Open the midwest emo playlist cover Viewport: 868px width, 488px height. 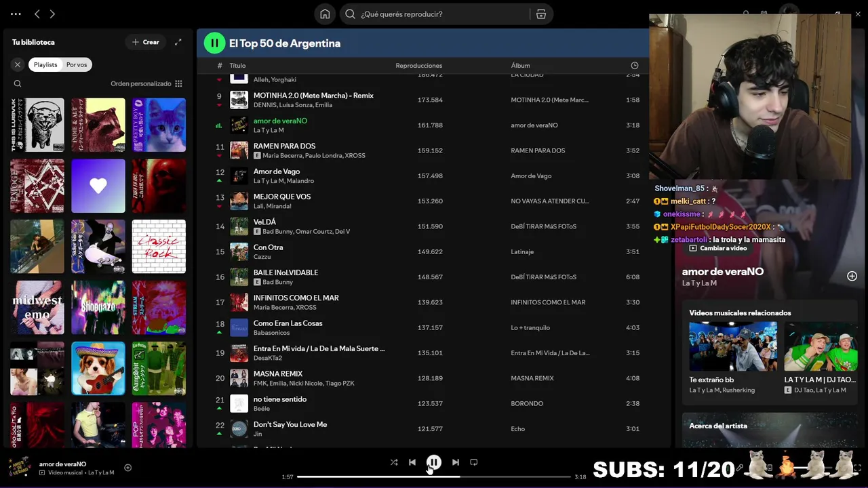[37, 307]
